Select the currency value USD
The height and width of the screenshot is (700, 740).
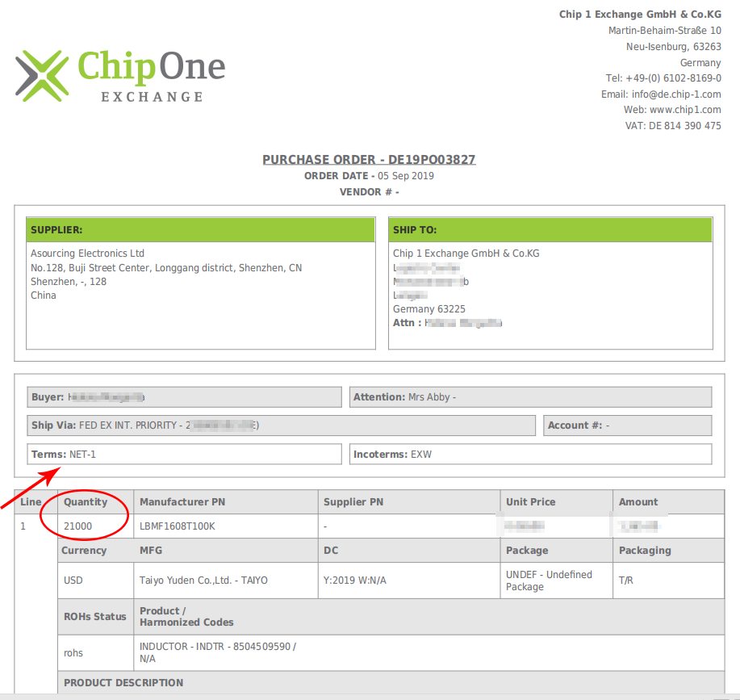click(73, 581)
